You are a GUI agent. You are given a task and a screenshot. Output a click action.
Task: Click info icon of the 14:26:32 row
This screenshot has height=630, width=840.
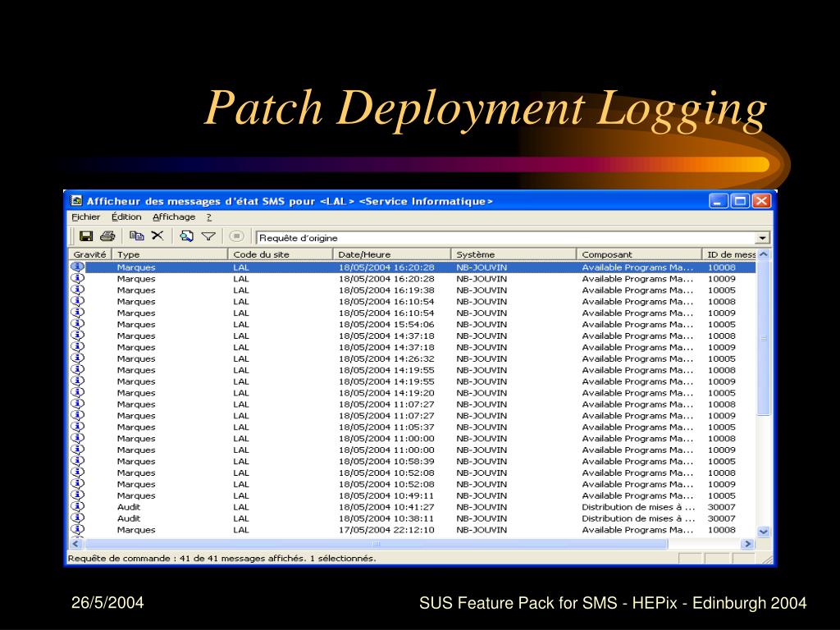(78, 358)
